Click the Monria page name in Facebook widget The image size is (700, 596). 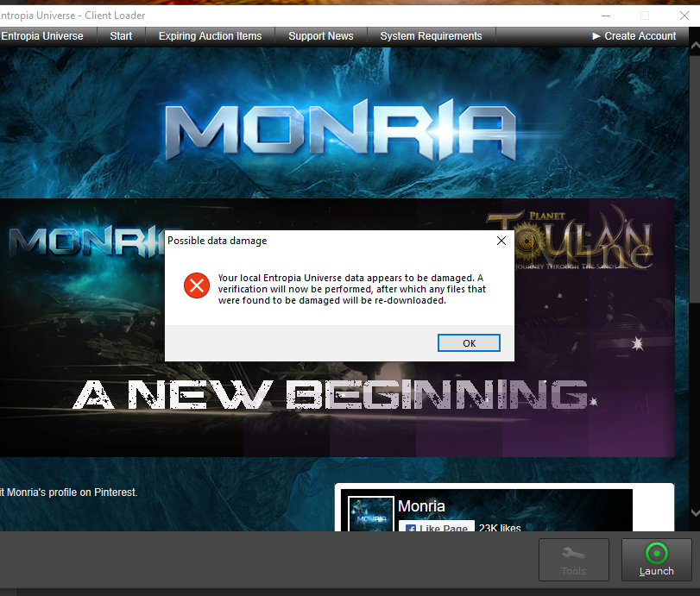421,506
